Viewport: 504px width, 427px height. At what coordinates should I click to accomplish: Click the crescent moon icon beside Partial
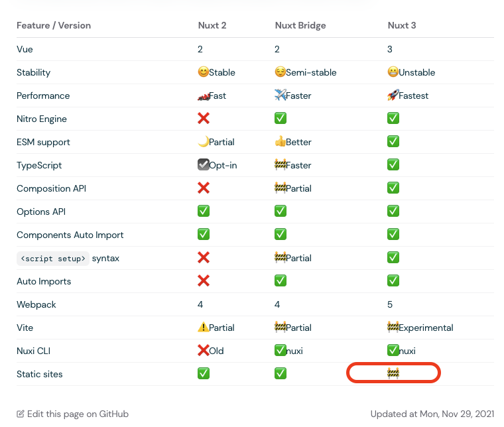tap(204, 142)
